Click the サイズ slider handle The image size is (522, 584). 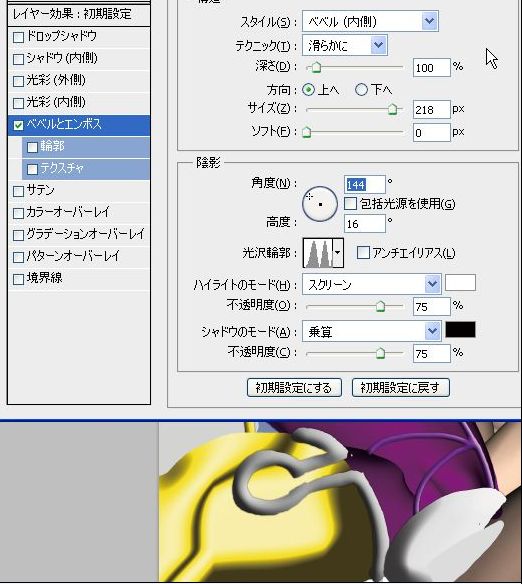(392, 109)
